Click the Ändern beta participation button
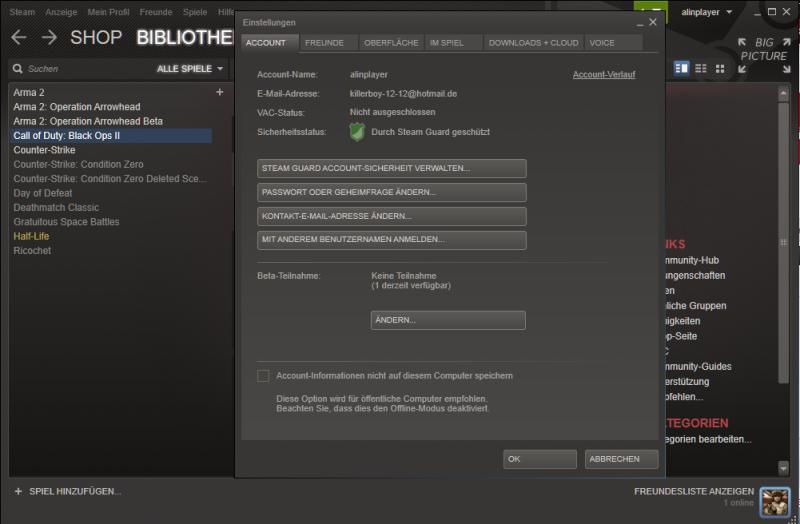Image resolution: width=800 pixels, height=524 pixels. (447, 320)
